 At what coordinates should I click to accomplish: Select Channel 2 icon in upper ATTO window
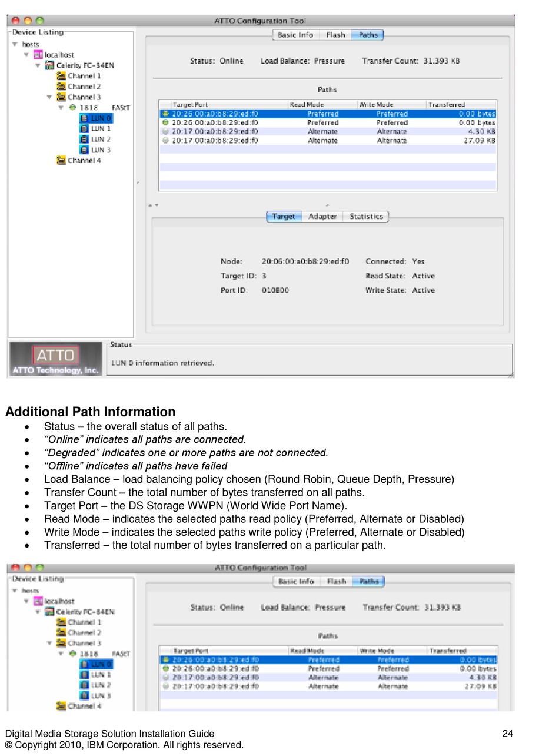61,87
